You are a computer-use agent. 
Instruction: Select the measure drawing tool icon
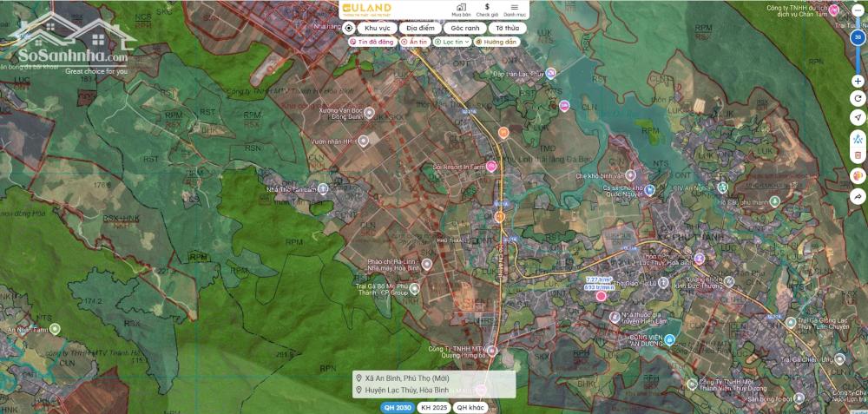click(858, 138)
